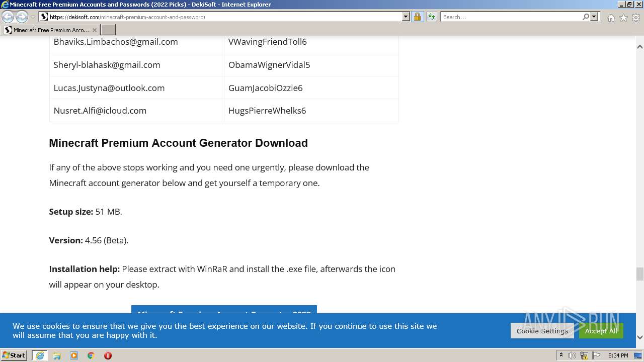Click the blue Minecraft Premium Account Generator download button
The image size is (644, 362).
(x=224, y=309)
